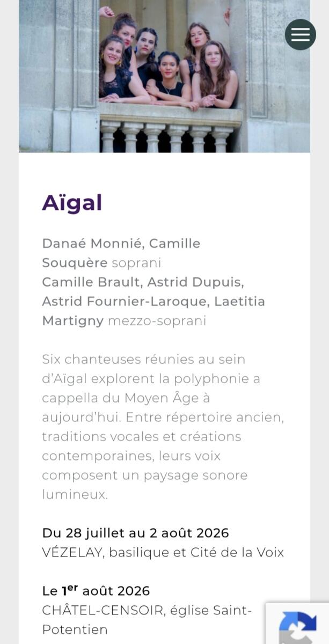Click the word lumineux in description
This screenshot has height=644, width=329.
click(75, 495)
